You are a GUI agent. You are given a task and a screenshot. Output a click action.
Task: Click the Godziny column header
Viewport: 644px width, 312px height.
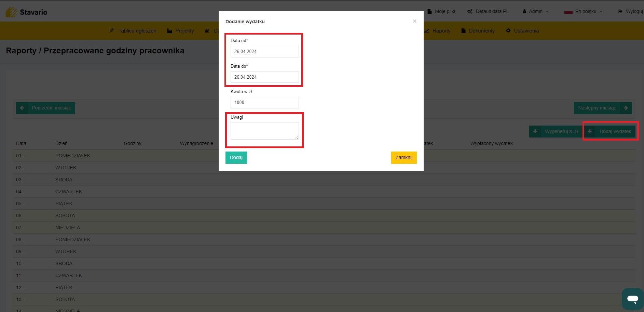pyautogui.click(x=133, y=143)
